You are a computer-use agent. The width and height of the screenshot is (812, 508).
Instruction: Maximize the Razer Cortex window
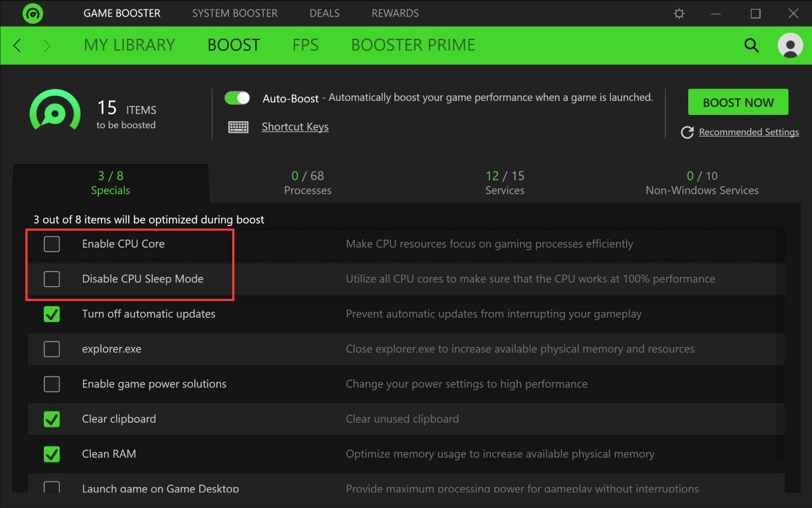[756, 13]
